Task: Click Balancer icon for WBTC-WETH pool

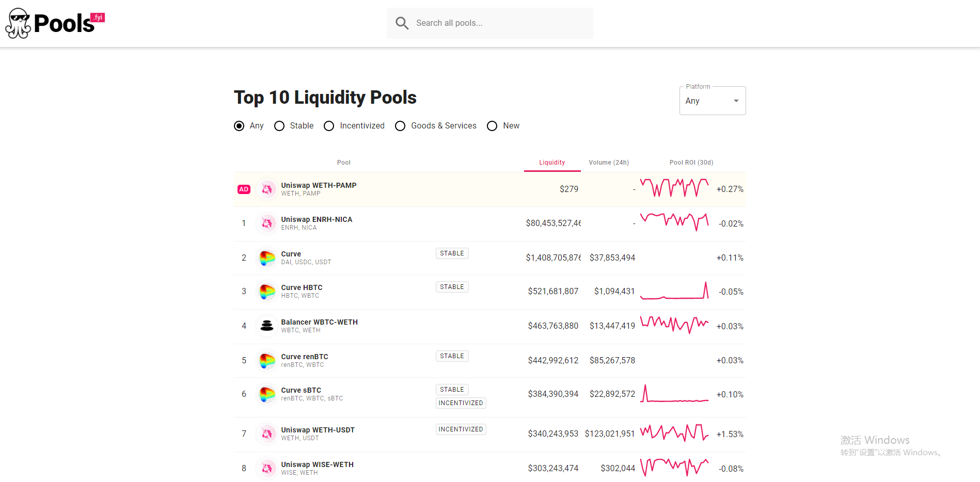Action: tap(266, 326)
